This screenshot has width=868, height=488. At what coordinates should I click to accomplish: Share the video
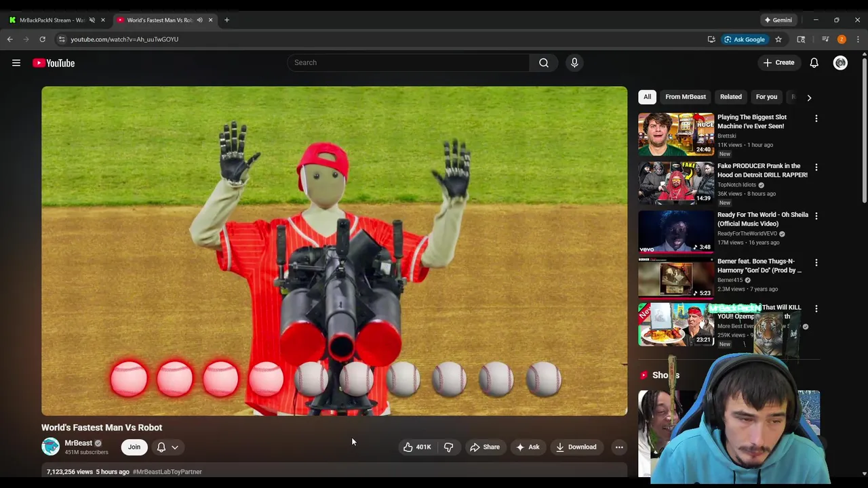coord(485,447)
